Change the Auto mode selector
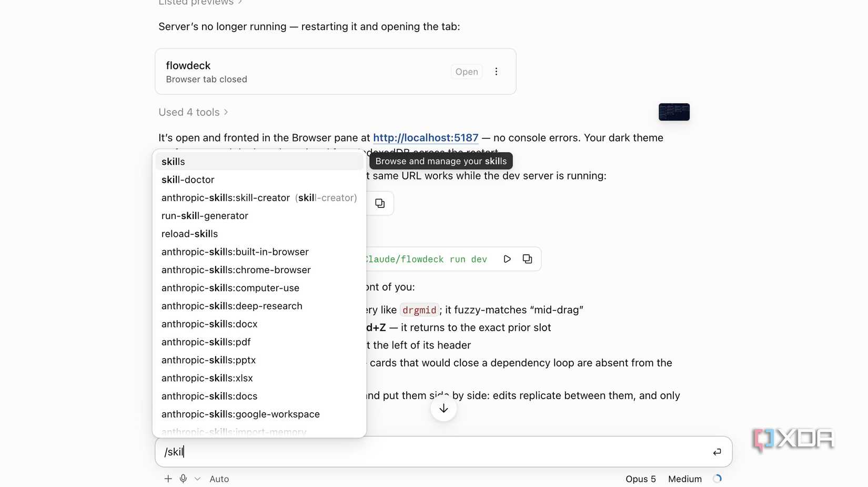This screenshot has width=868, height=487. pos(219,479)
